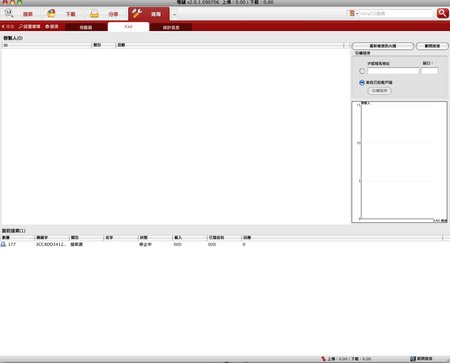
Task: Open the Search section with magnifier icon
Action: (20, 14)
